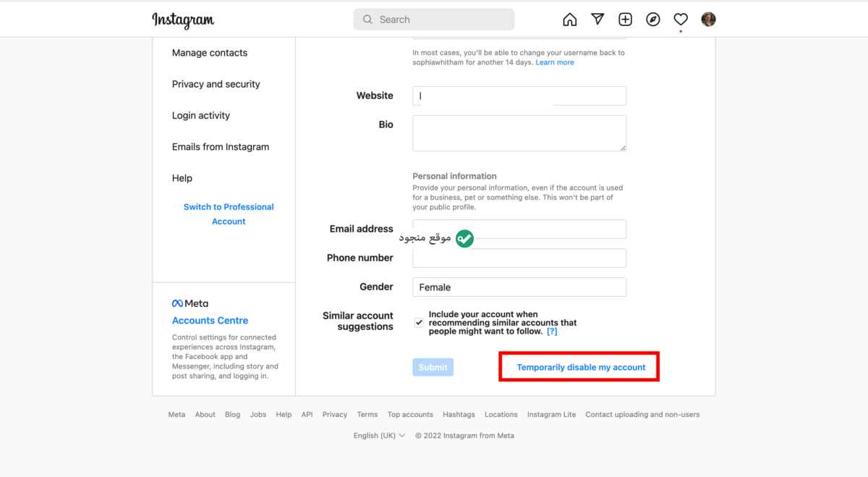The height and width of the screenshot is (477, 868).
Task: Open Emails from Instagram section
Action: tap(221, 147)
